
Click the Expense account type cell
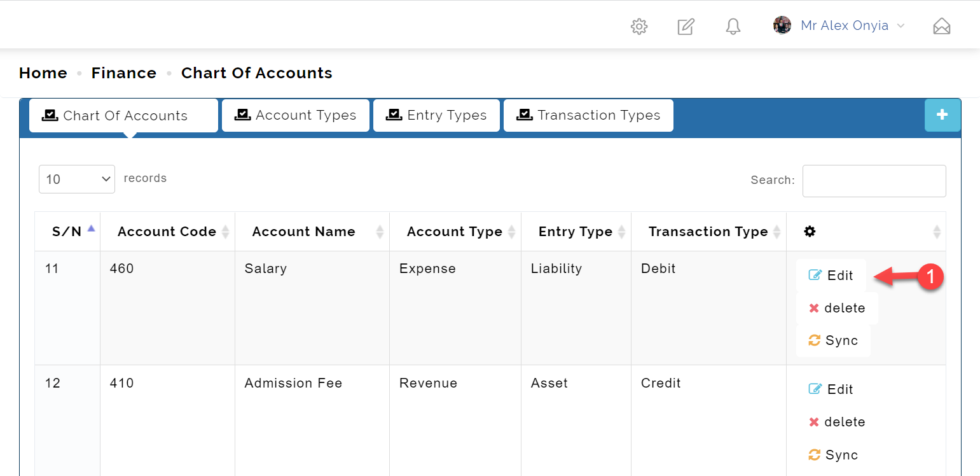coord(455,308)
